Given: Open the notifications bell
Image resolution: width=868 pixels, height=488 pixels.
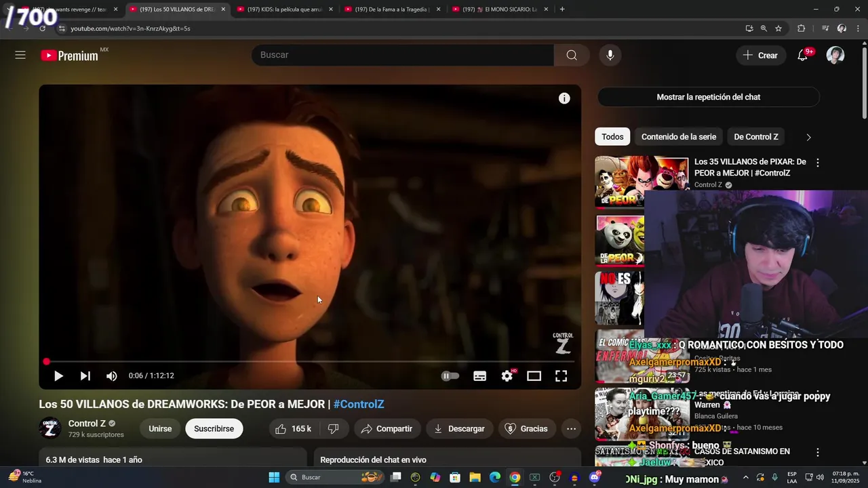Looking at the screenshot, I should tap(803, 55).
